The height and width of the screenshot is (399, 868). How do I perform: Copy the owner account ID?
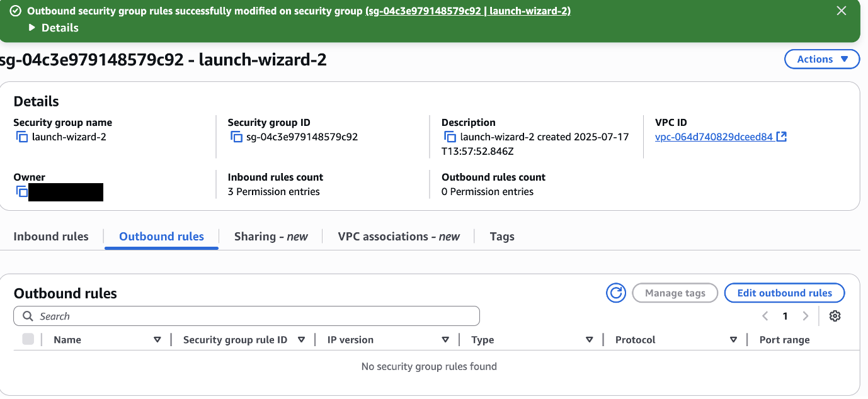click(22, 192)
